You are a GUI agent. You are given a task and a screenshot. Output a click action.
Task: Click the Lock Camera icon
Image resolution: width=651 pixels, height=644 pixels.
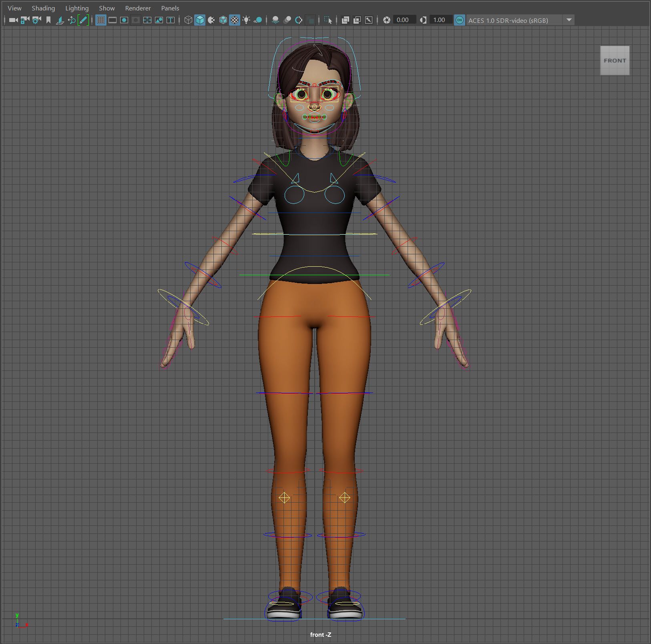point(25,20)
